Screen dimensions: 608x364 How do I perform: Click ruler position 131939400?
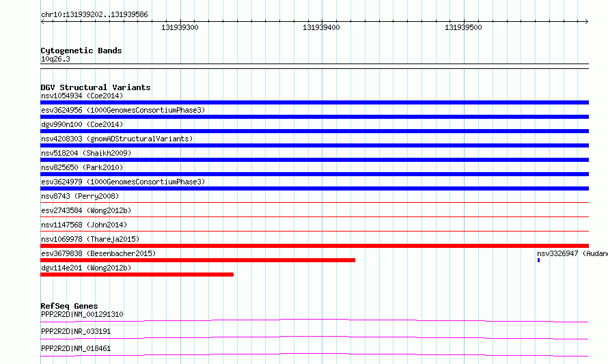pos(322,27)
